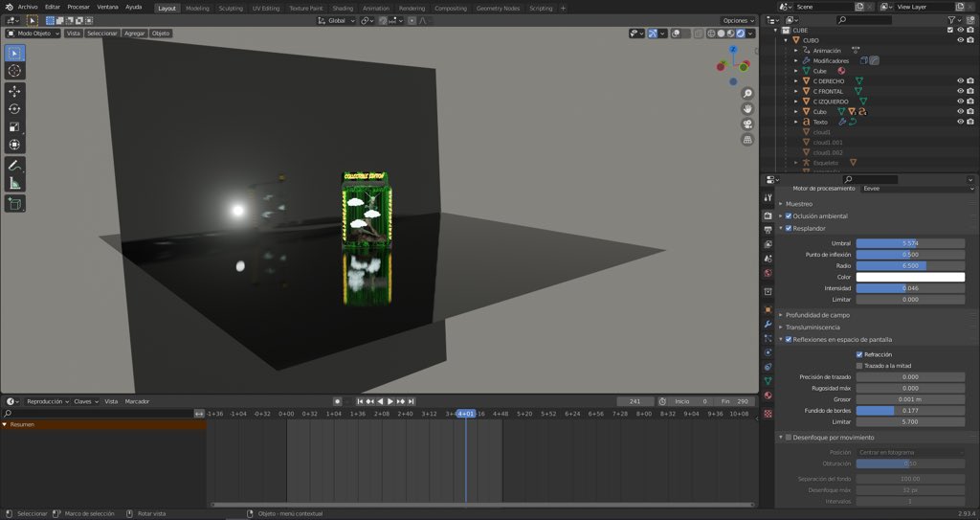Pick the Scale tool
980x520 pixels.
[x=14, y=127]
